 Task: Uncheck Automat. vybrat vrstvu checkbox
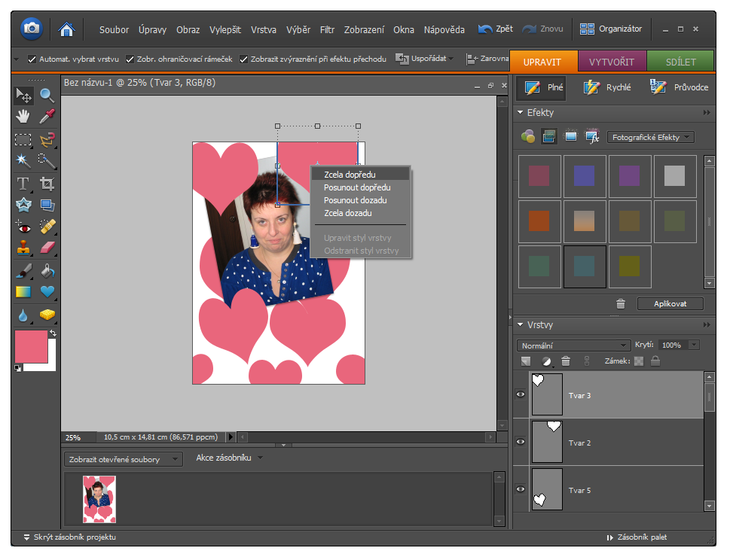32,59
